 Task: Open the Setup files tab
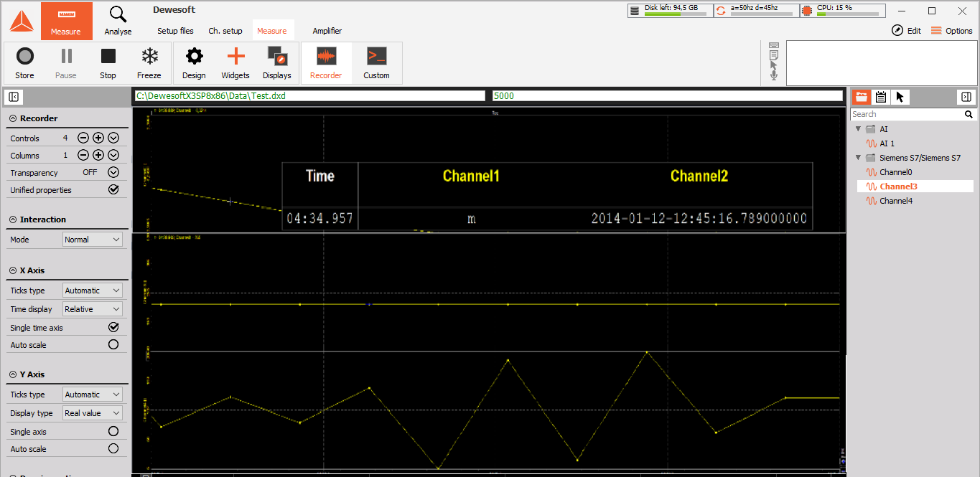click(176, 31)
